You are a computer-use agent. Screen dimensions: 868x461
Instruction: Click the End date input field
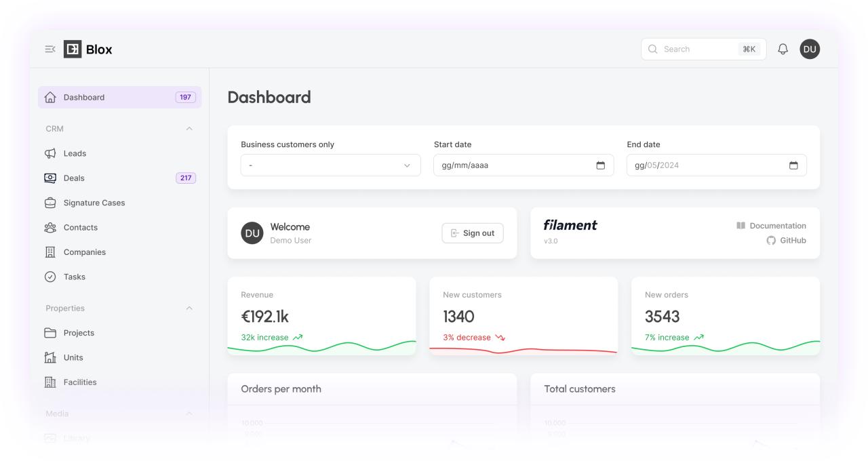(717, 165)
